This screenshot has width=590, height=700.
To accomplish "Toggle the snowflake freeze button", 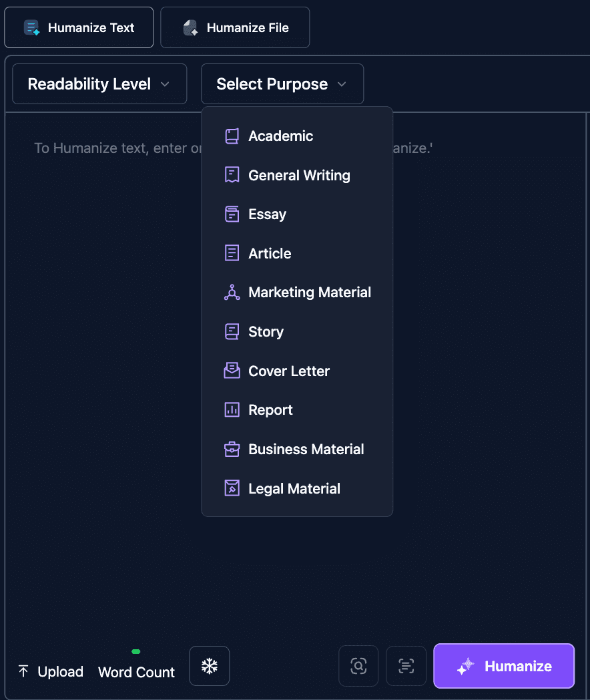I will pyautogui.click(x=209, y=666).
